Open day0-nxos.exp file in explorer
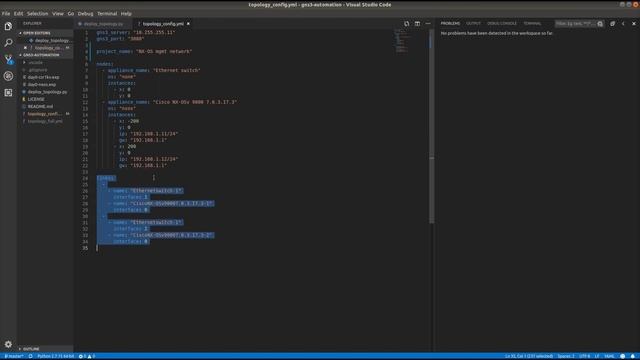Image resolution: width=640 pixels, height=360 pixels. 42,84
